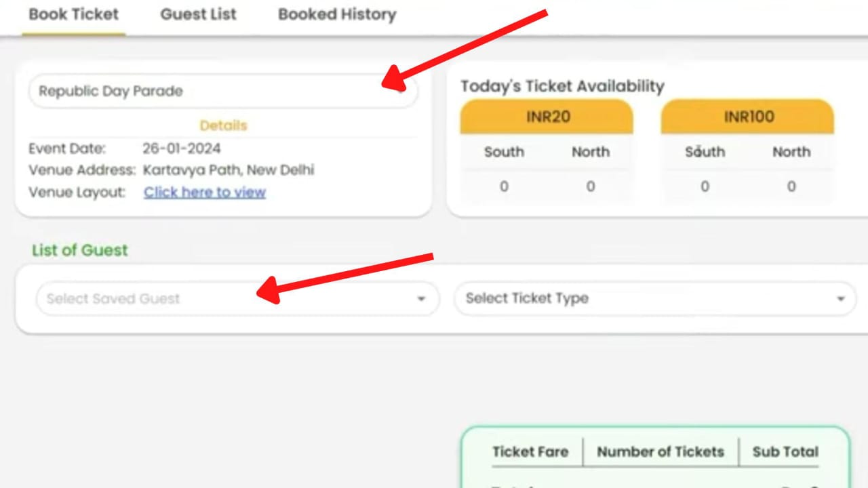Viewport: 868px width, 488px height.
Task: Click the Sub Total column header
Action: coord(785,451)
